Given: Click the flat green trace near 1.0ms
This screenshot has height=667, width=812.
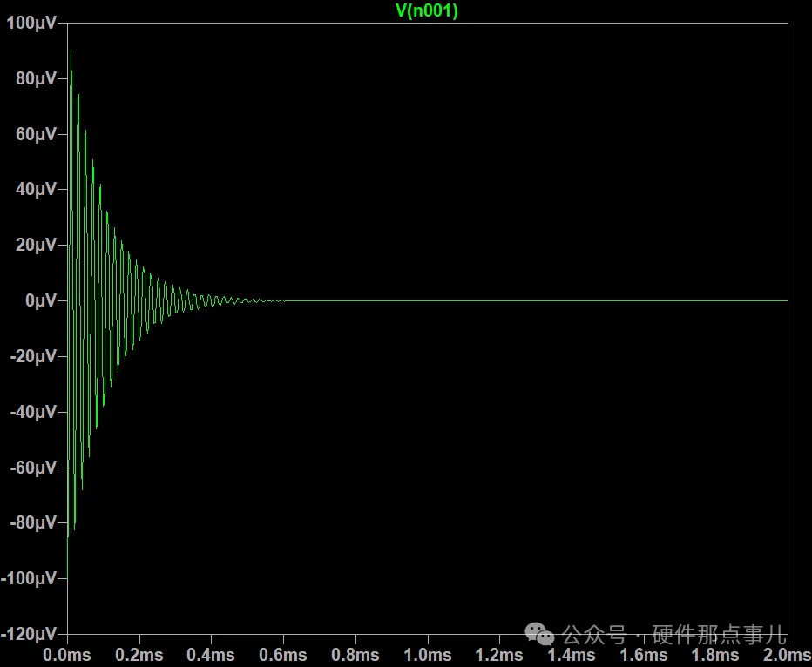Looking at the screenshot, I should pos(427,300).
